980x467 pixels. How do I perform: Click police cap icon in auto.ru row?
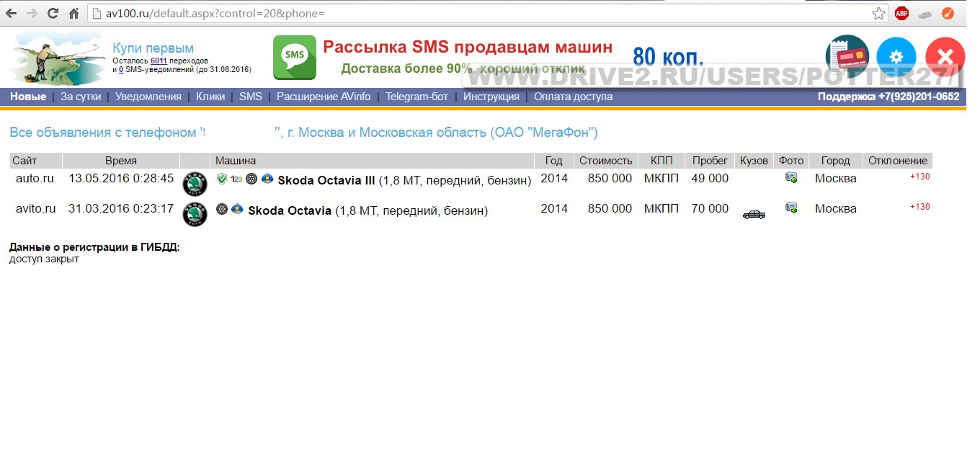(x=267, y=179)
